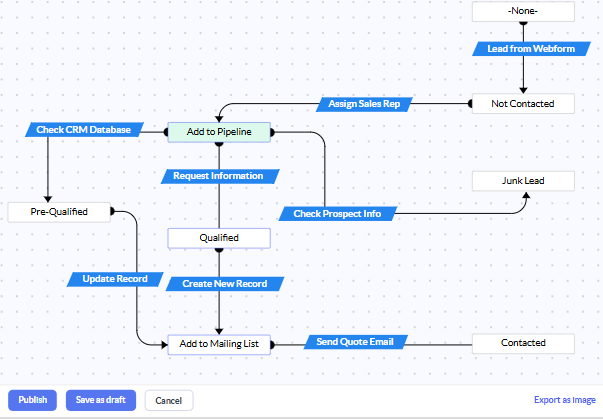The height and width of the screenshot is (419, 603).
Task: Click connector dot below Qualified node
Action: 219,250
